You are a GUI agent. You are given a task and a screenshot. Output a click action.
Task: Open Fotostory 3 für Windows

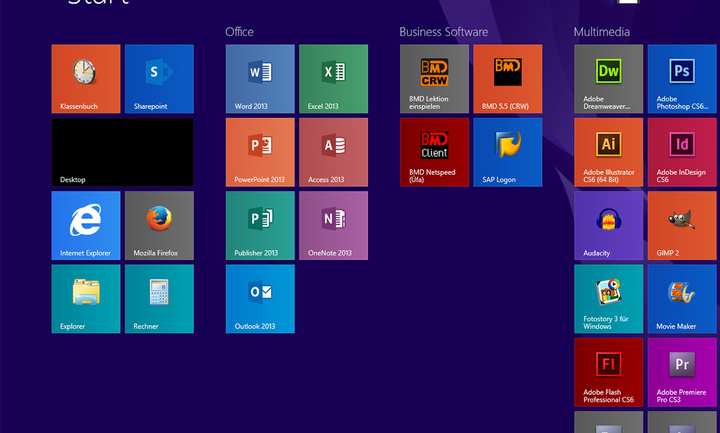pyautogui.click(x=609, y=299)
